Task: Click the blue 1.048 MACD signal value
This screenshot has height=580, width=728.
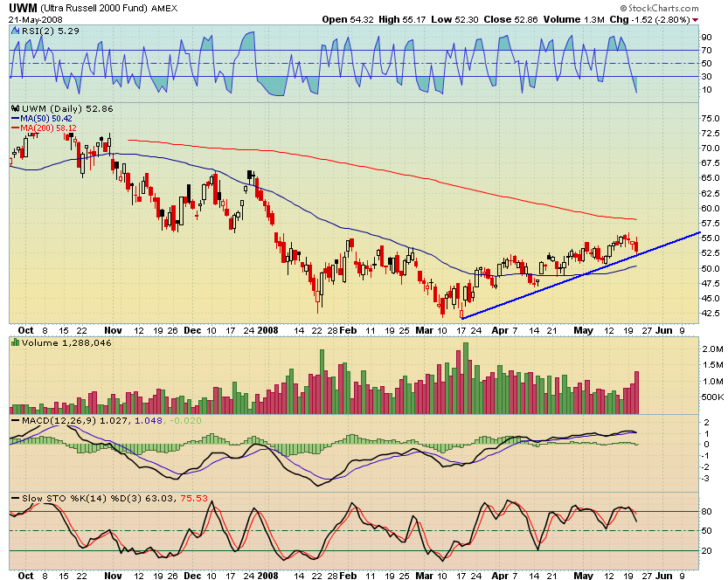Action: (149, 421)
